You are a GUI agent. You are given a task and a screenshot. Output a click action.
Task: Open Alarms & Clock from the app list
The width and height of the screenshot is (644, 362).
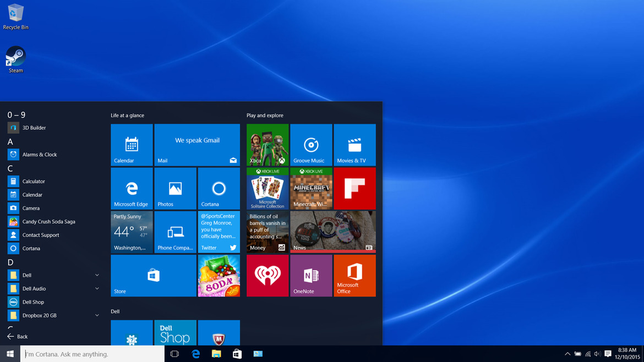click(x=53, y=155)
